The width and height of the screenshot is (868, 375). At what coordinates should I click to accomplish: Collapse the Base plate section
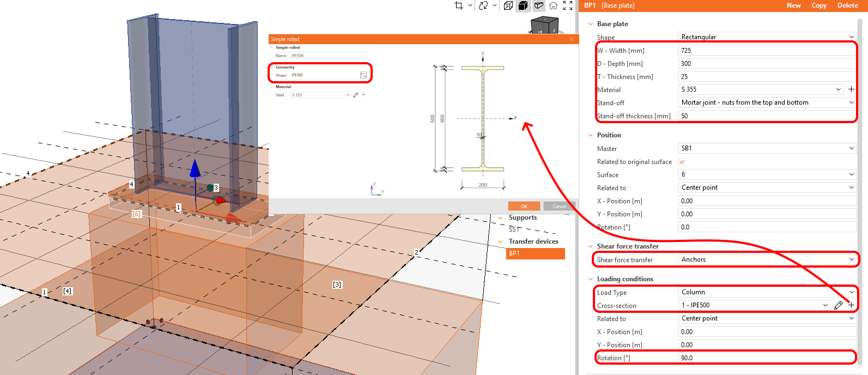[591, 24]
